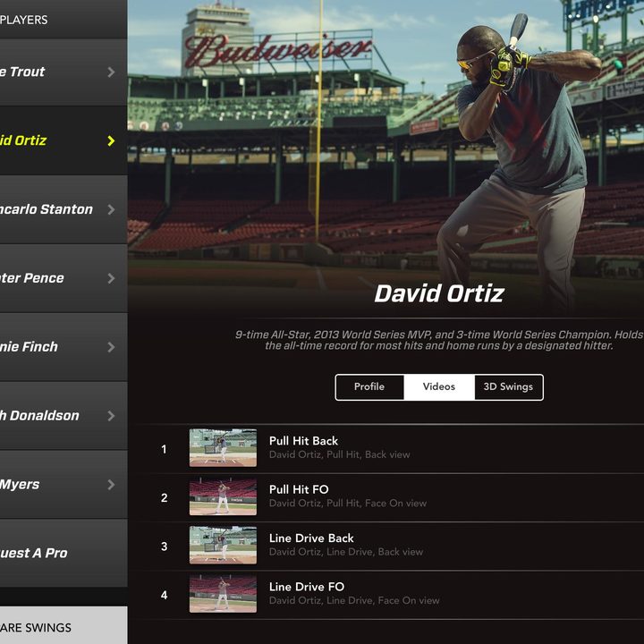Open the Donaldson row chevron
Image resolution: width=644 pixels, height=644 pixels.
point(111,416)
